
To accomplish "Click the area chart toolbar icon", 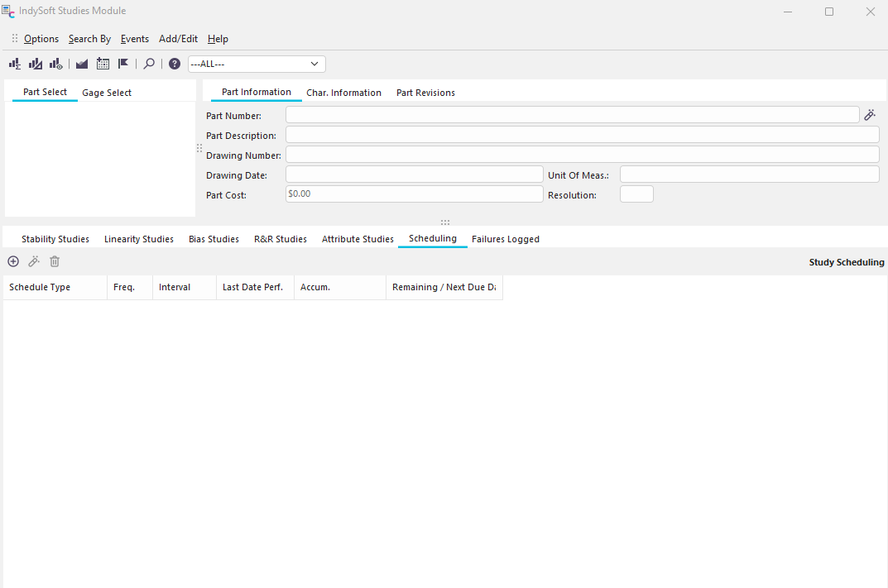I will [82, 64].
